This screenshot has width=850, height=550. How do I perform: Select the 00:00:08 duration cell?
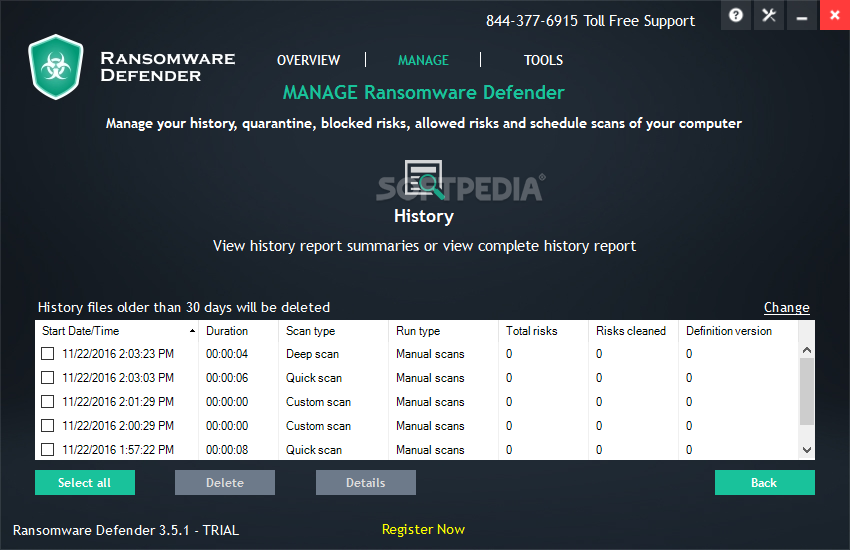coord(227,449)
